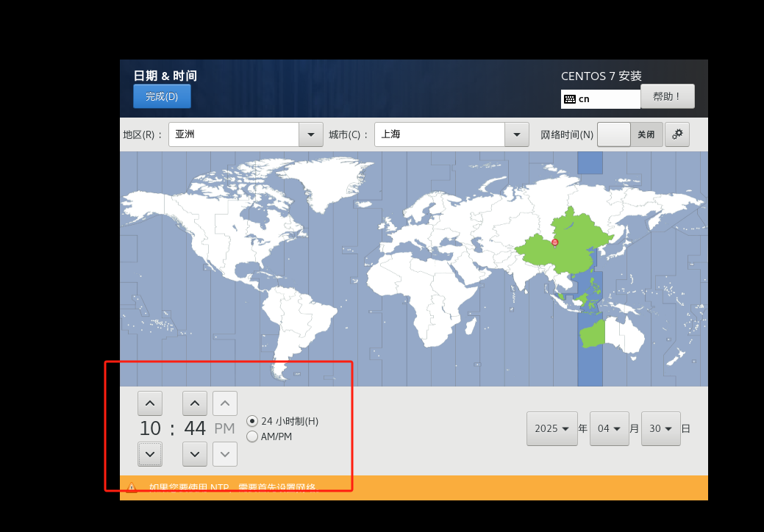Image resolution: width=764 pixels, height=532 pixels.
Task: Click the down arrow below PM
Action: pyautogui.click(x=224, y=454)
